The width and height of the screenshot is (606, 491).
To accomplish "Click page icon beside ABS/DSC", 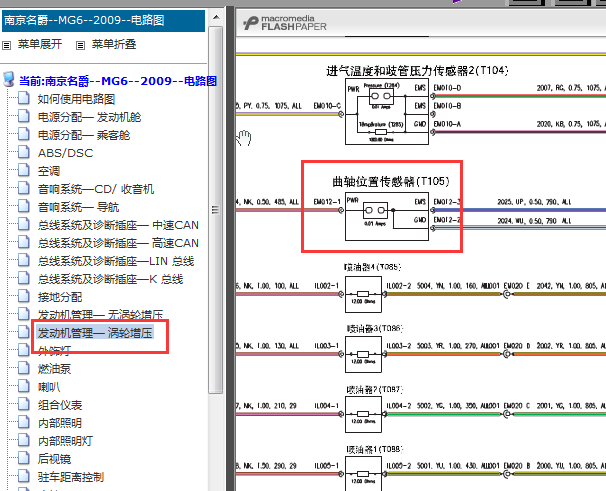I will point(24,152).
